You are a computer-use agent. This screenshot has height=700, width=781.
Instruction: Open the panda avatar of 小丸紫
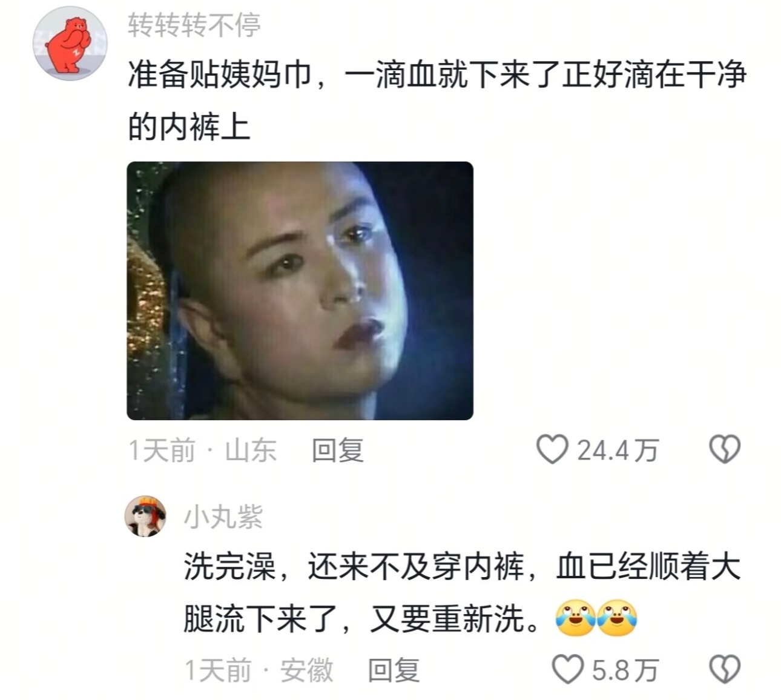point(145,517)
